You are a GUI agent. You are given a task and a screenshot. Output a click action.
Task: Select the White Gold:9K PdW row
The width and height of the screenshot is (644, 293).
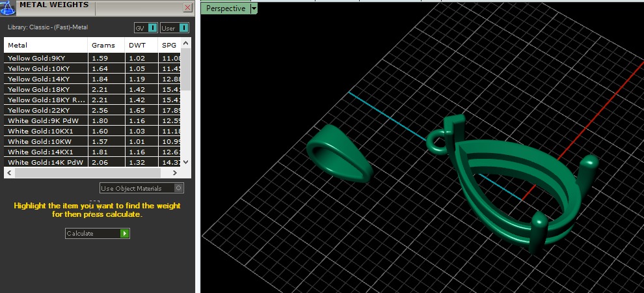[92, 120]
